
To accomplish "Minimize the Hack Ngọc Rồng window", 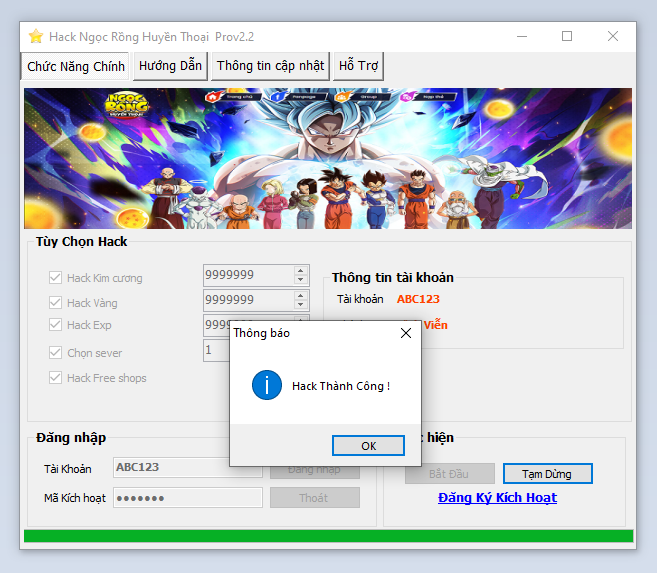I will (x=522, y=36).
